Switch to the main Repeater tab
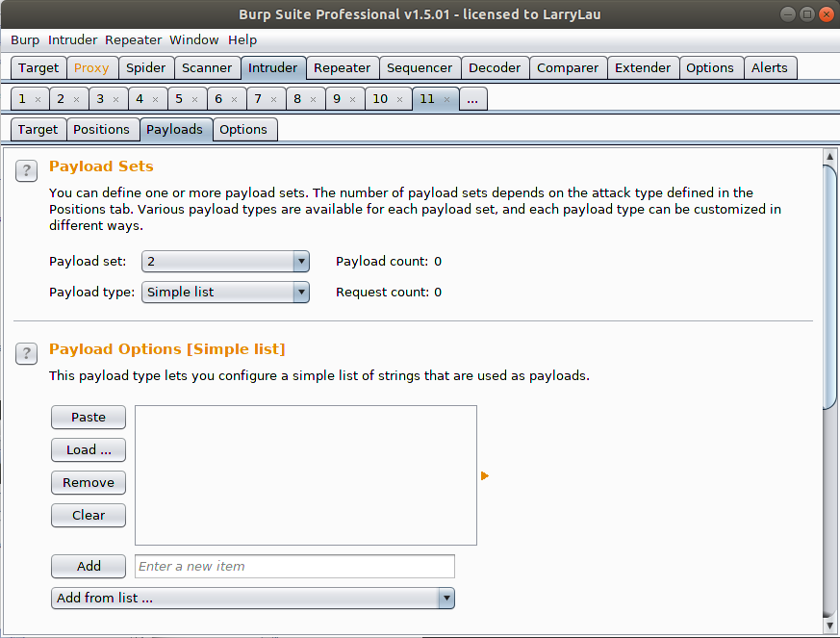The image size is (840, 638). point(342,68)
